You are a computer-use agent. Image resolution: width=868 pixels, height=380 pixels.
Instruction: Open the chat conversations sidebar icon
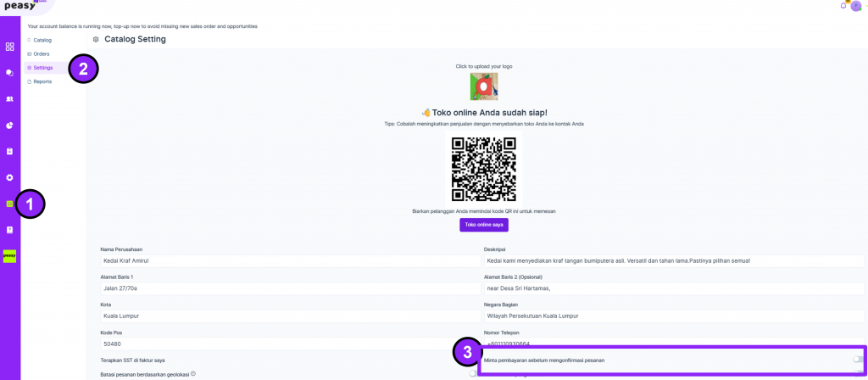pos(9,73)
